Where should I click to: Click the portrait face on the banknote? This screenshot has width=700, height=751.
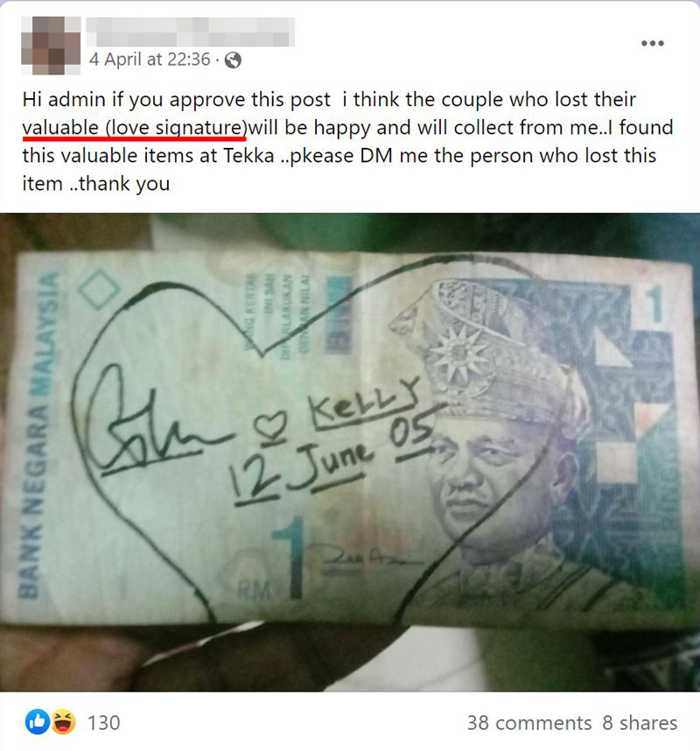click(484, 469)
